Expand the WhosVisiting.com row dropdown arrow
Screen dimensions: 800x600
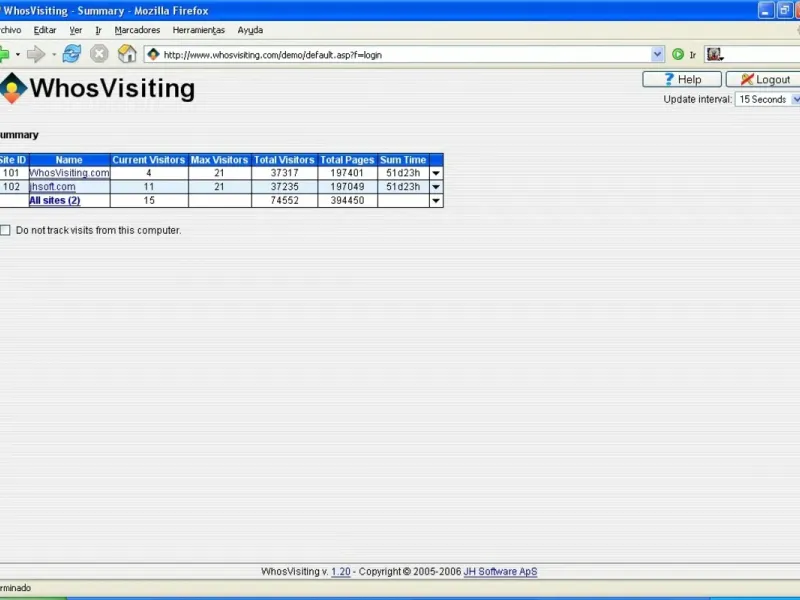click(436, 173)
